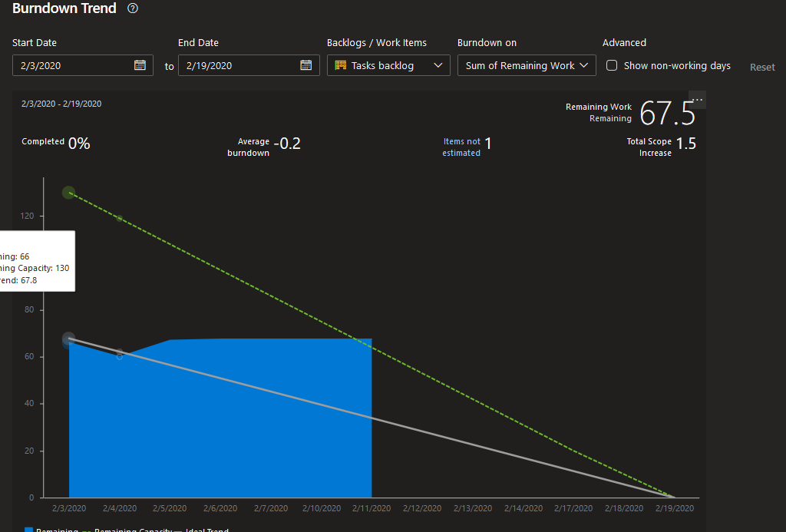Click the Items not estimated count
Image resolution: width=786 pixels, height=532 pixels.
pos(488,142)
